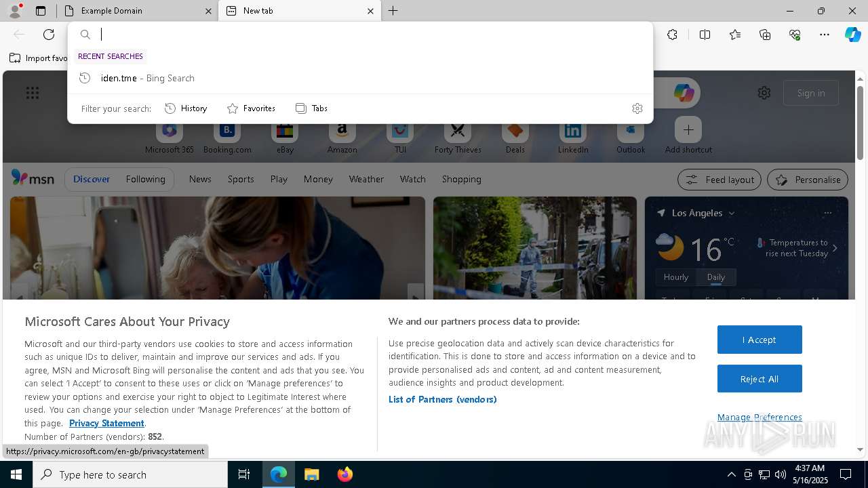The width and height of the screenshot is (868, 488).
Task: Select recent search iden.tme
Action: [x=360, y=78]
